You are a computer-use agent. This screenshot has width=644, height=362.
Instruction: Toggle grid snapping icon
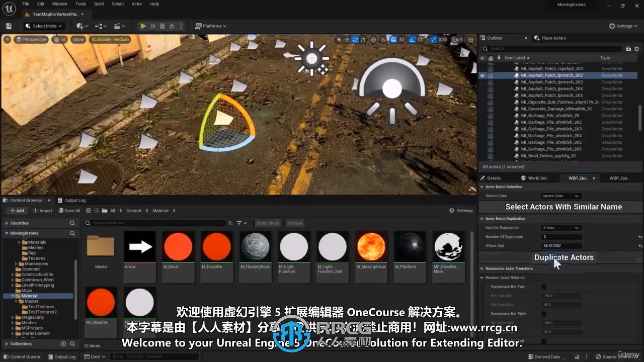pos(393,39)
